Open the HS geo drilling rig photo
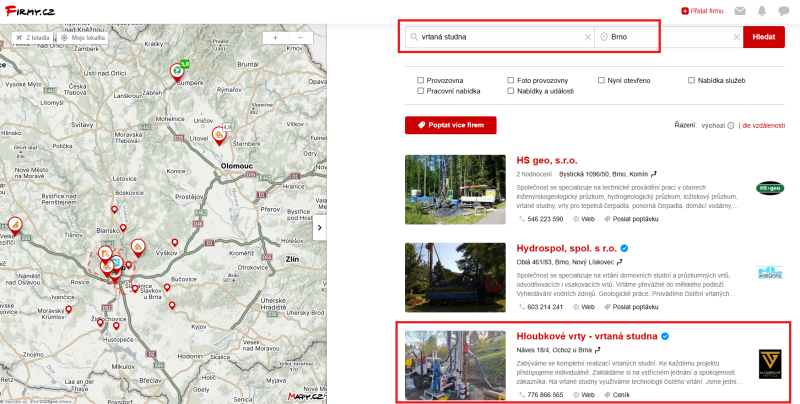Viewport: 800px width, 404px height. coord(455,190)
